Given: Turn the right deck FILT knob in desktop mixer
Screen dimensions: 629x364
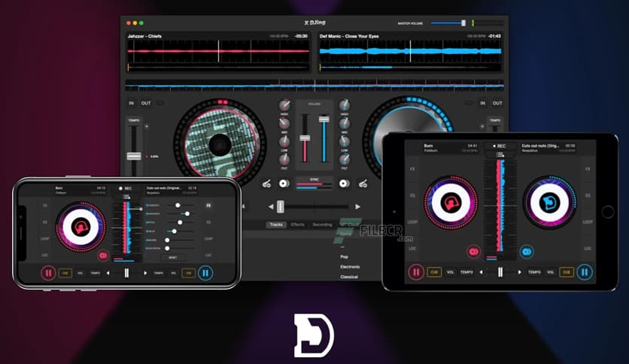Looking at the screenshot, I should (x=344, y=159).
